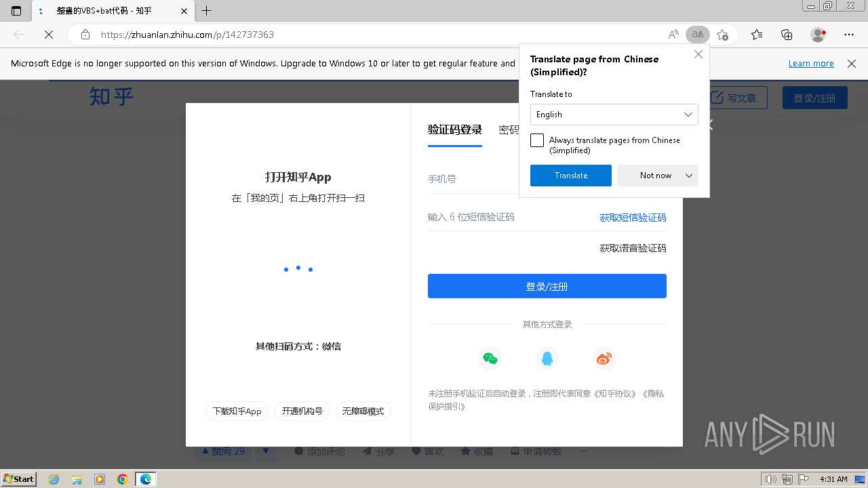This screenshot has height=488, width=868.
Task: Add this page to favorites
Action: click(x=723, y=35)
